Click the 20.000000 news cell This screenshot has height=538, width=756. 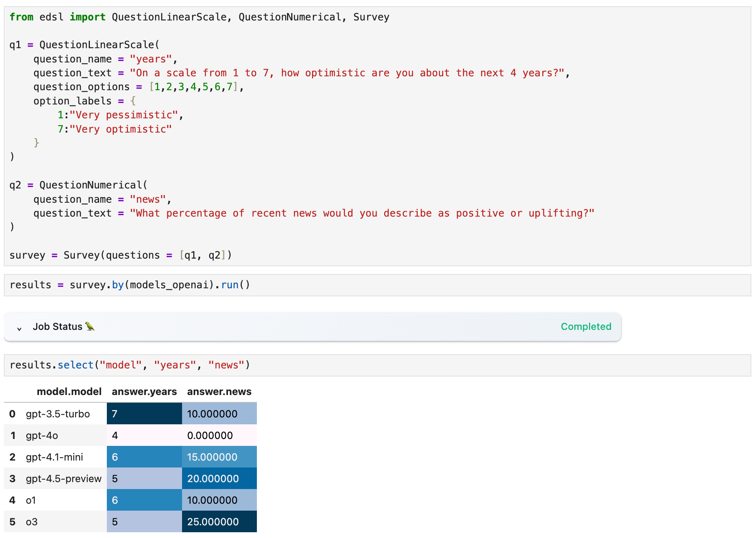coord(219,478)
